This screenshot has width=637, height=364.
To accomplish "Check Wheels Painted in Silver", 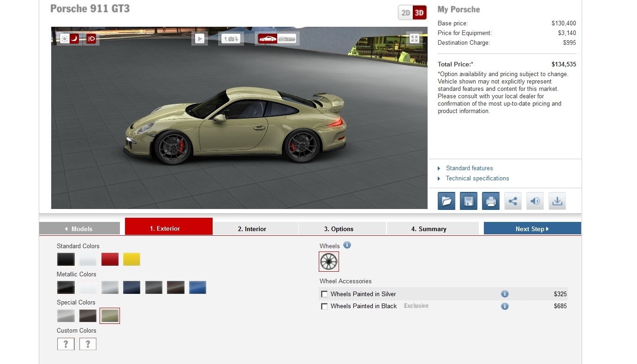I will pos(324,294).
